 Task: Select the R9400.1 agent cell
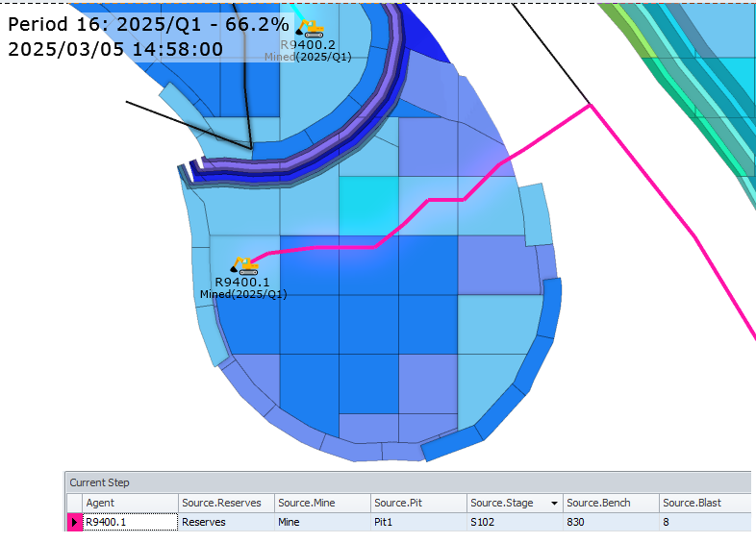pos(129,522)
